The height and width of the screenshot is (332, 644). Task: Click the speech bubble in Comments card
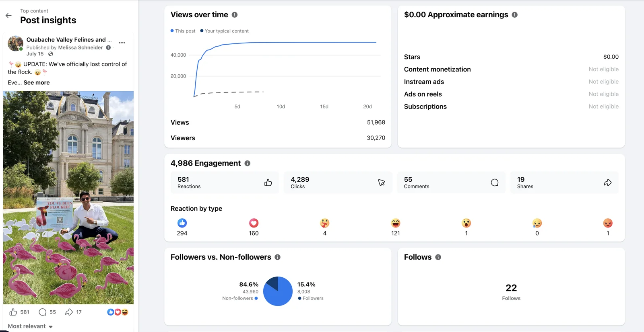pos(495,182)
